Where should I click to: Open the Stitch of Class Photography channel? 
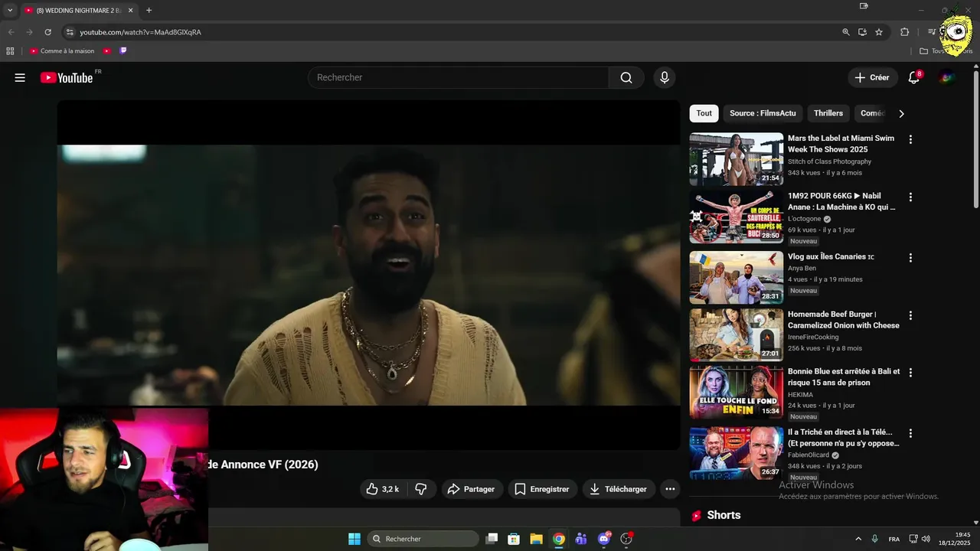(829, 161)
